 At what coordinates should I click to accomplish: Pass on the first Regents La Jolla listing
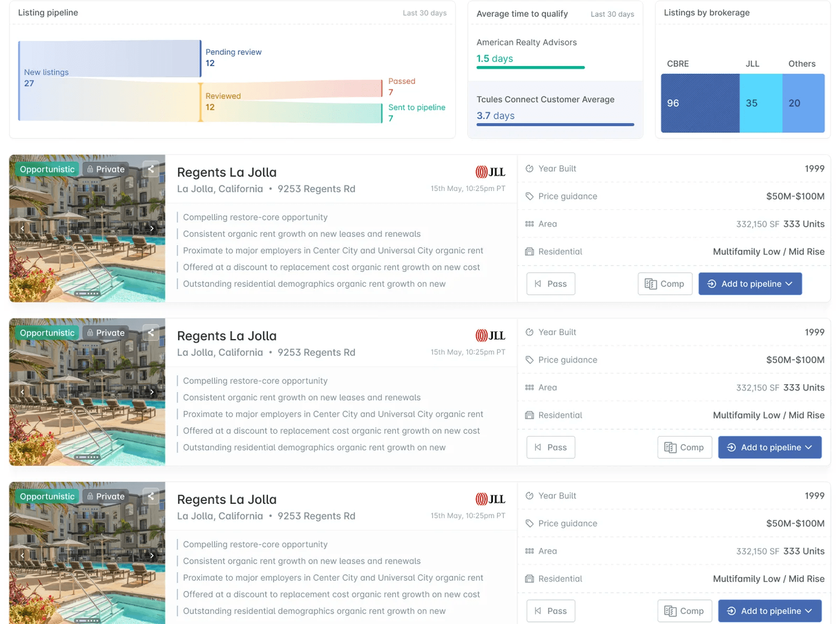click(551, 284)
